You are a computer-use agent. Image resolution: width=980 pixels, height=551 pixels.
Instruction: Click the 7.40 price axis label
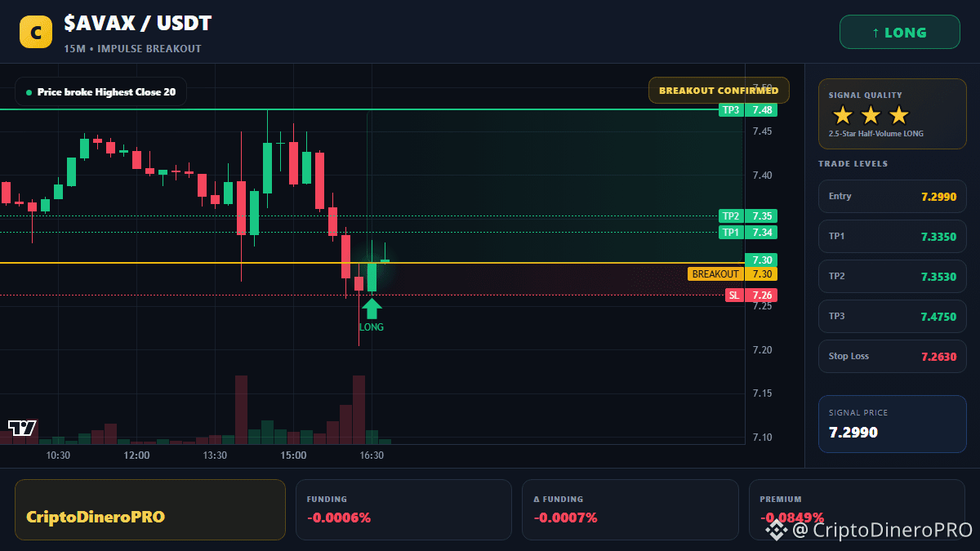(762, 176)
